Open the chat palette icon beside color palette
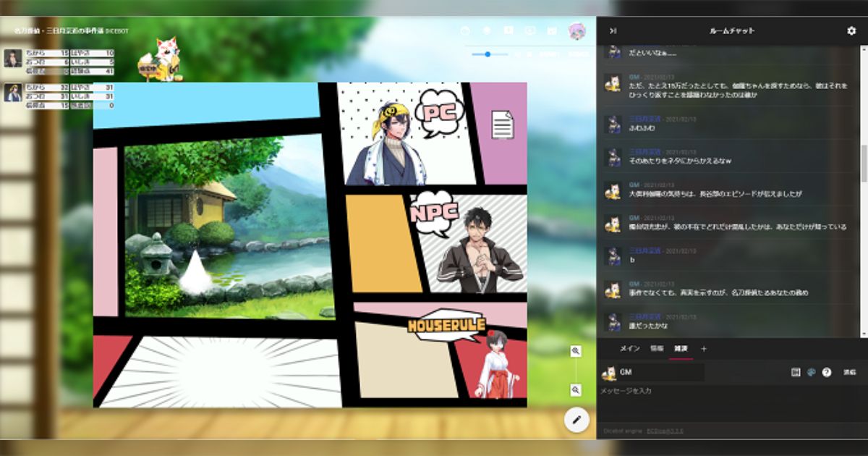Screen dimensions: 868x456 tap(796, 372)
